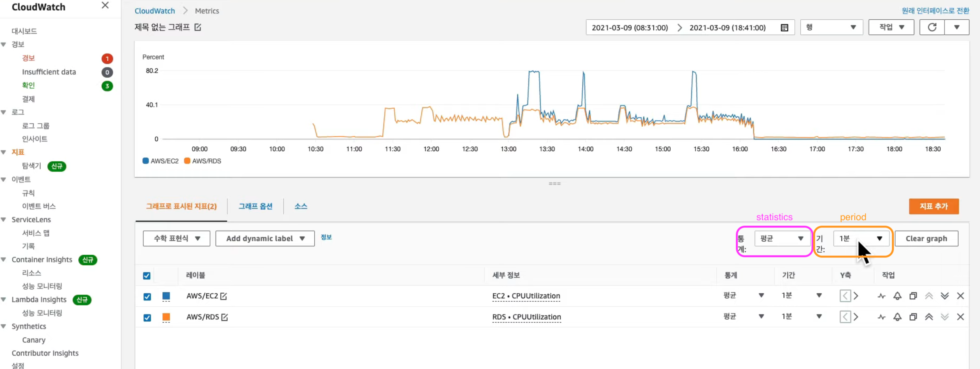Toggle the select-all metrics checkbox
This screenshot has height=369, width=980.
click(147, 276)
